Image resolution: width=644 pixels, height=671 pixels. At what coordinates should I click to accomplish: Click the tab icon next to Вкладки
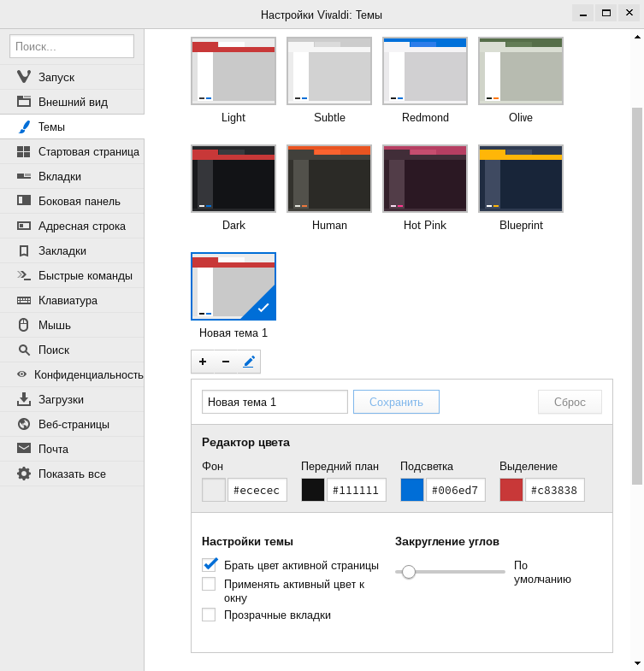(x=24, y=176)
